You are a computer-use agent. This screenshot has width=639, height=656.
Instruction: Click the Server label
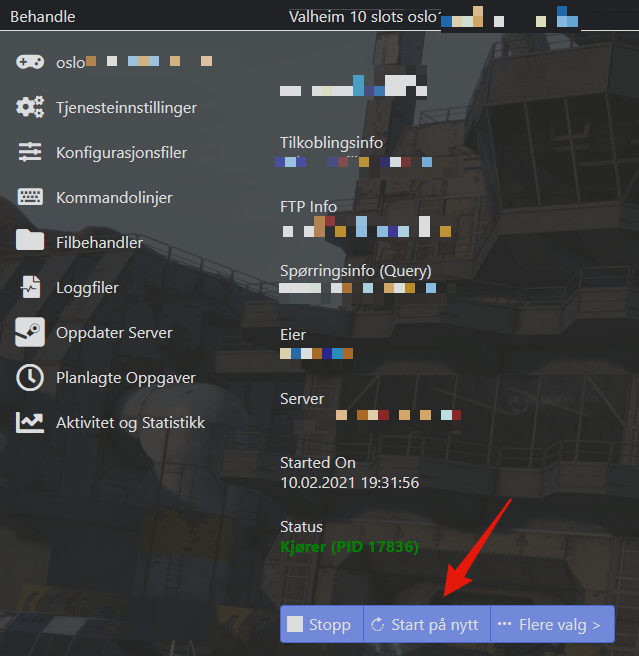coord(302,399)
